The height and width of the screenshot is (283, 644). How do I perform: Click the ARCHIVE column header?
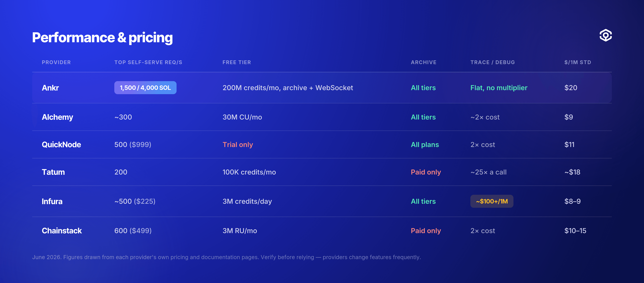coord(424,62)
